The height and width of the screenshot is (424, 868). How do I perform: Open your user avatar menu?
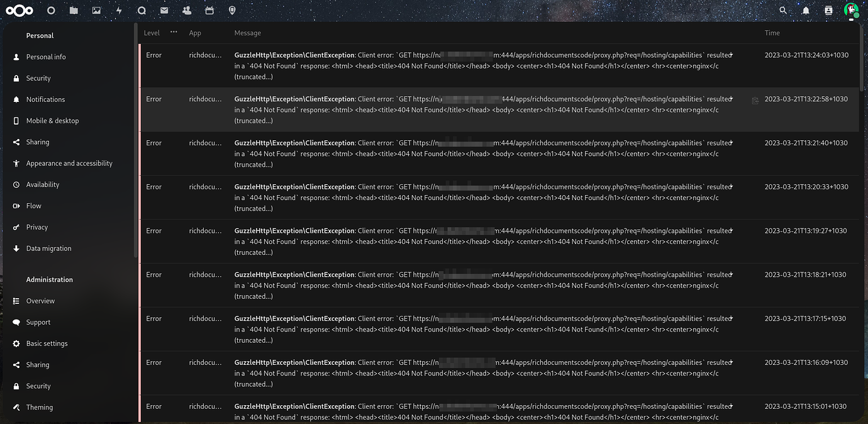851,10
